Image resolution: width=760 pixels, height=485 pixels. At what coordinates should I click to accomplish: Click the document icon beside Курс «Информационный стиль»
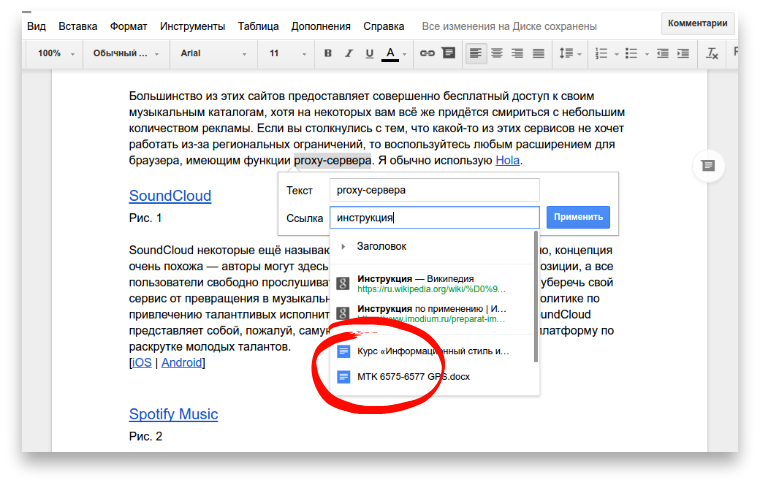pyautogui.click(x=343, y=351)
